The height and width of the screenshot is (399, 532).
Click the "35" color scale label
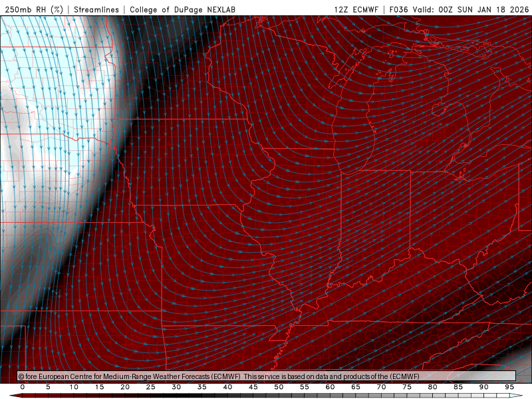202,387
